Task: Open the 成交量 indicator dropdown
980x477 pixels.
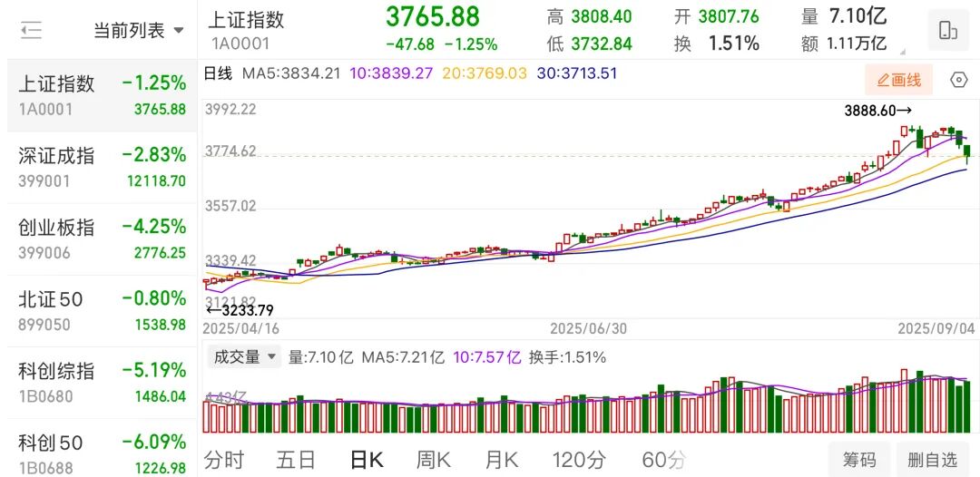Action: 244,357
